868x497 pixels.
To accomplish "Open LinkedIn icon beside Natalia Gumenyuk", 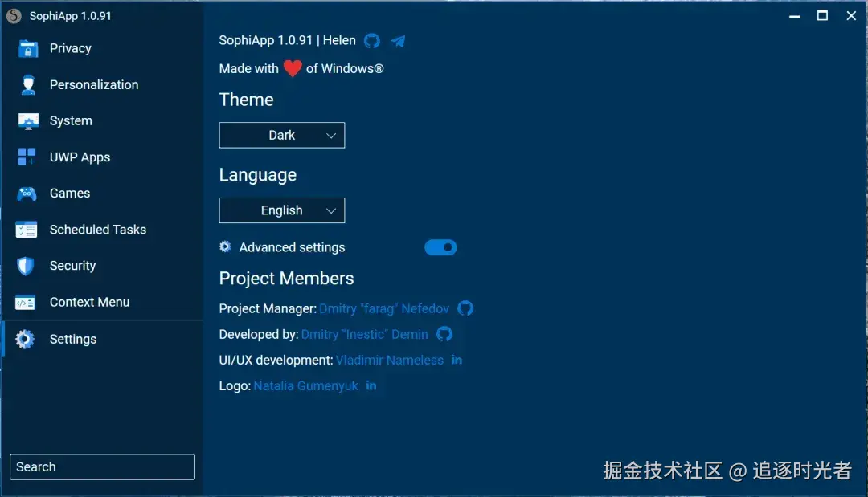I will tap(371, 386).
